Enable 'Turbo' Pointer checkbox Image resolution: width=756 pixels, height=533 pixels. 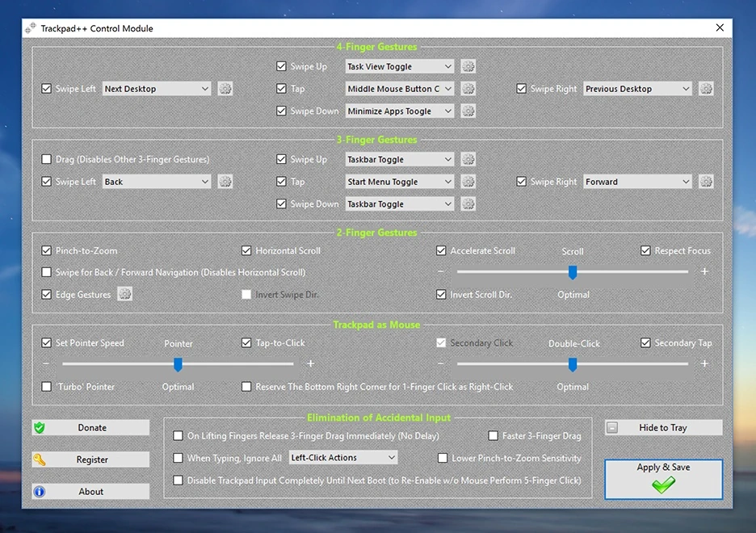pyautogui.click(x=46, y=387)
